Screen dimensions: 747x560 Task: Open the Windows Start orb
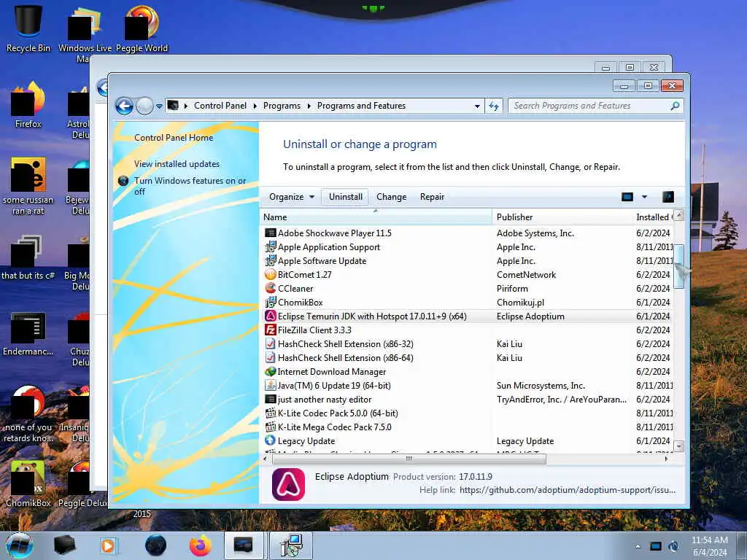[20, 545]
